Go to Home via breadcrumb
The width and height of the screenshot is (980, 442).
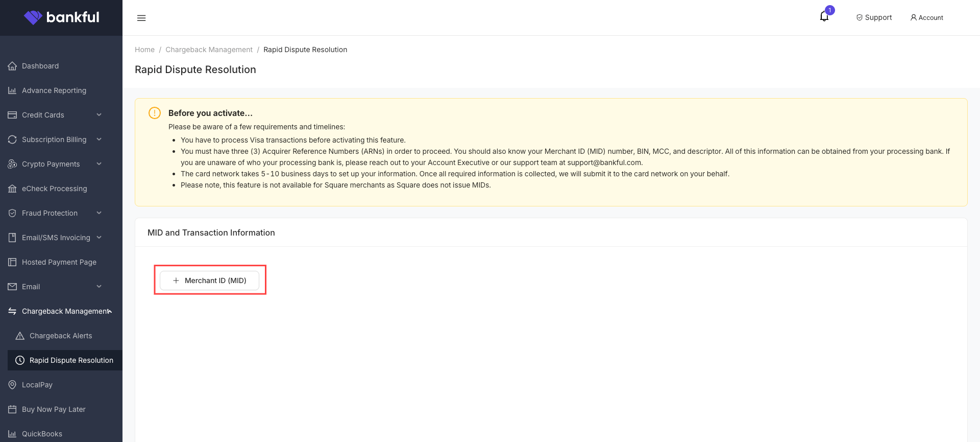point(144,50)
